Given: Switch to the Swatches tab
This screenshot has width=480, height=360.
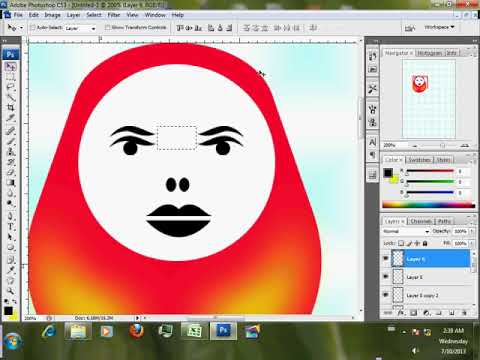Looking at the screenshot, I should coord(419,160).
